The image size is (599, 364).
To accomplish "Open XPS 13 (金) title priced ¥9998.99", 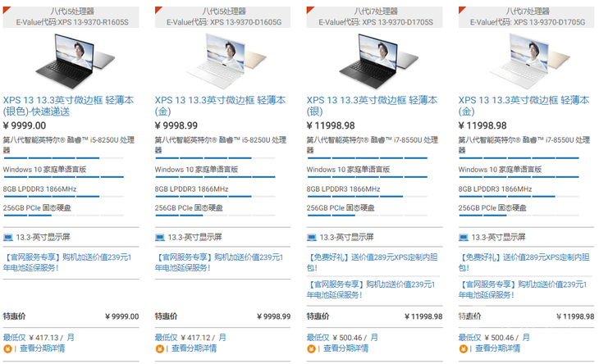I will [220, 106].
